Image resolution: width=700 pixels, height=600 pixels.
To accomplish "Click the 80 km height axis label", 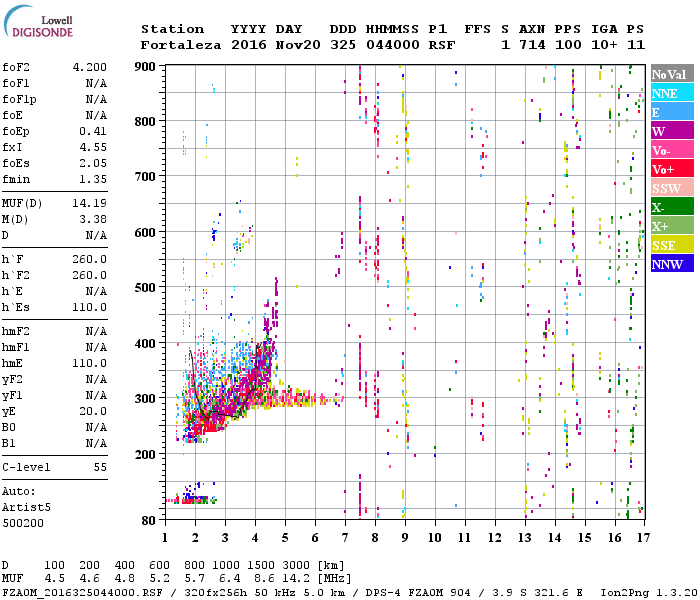I will pos(149,520).
